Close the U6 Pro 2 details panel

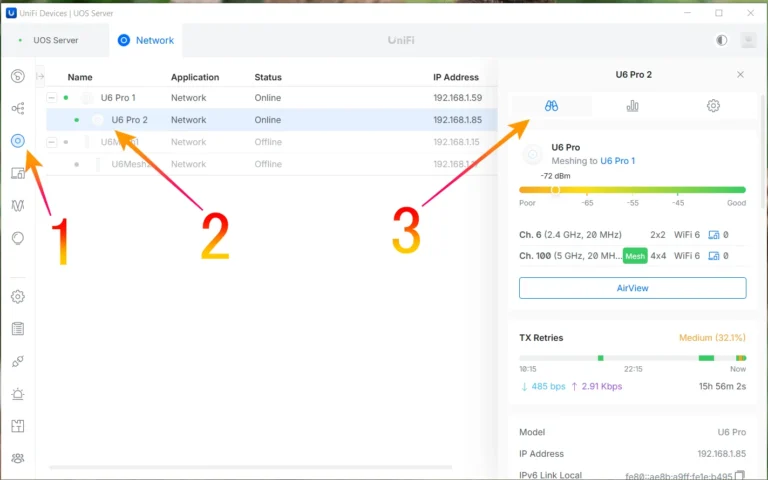740,74
